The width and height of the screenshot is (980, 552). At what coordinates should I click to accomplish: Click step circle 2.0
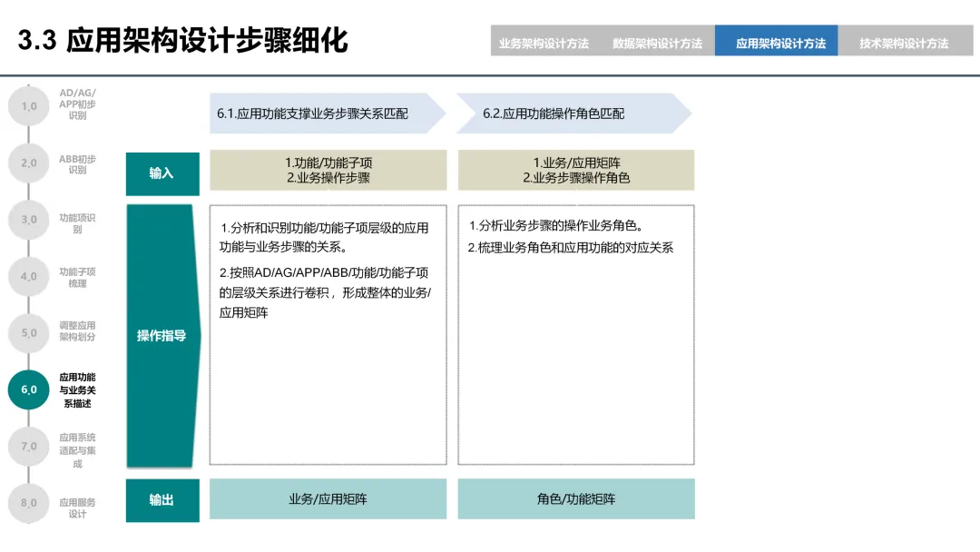29,163
